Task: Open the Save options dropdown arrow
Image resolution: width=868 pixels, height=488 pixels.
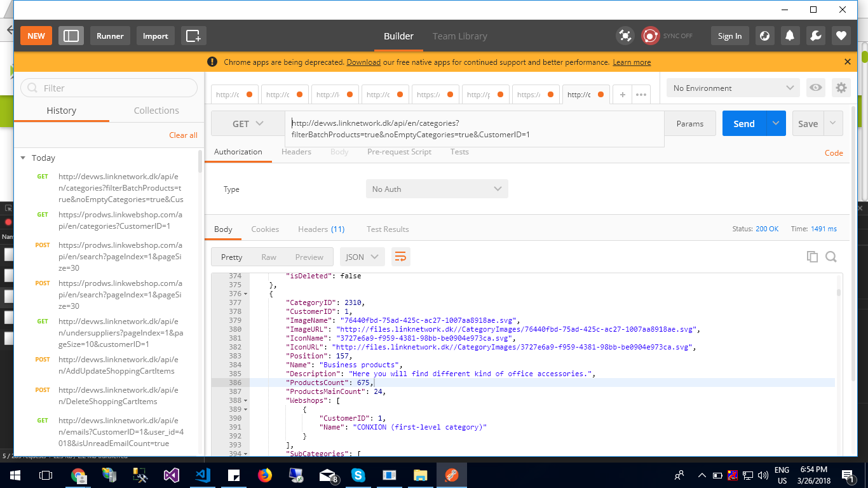Action: (x=833, y=123)
